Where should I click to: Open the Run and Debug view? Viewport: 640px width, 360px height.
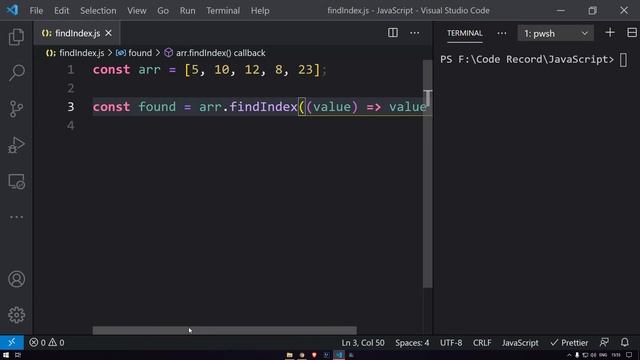(16, 145)
